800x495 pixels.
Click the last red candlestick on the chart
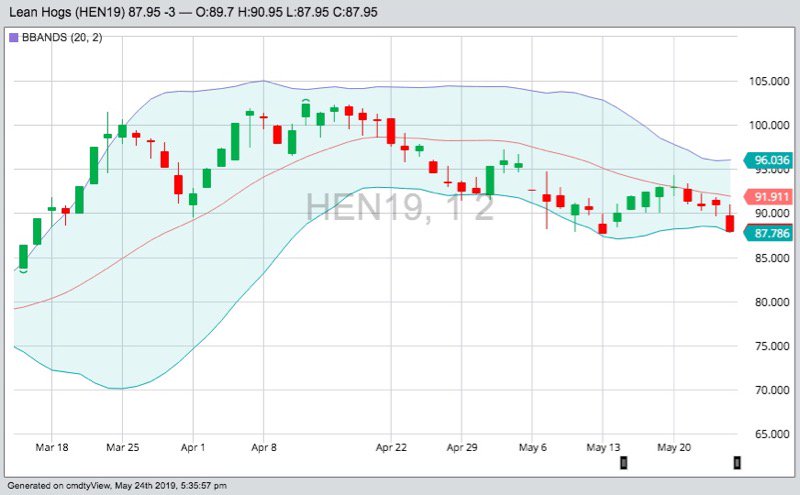pos(730,223)
